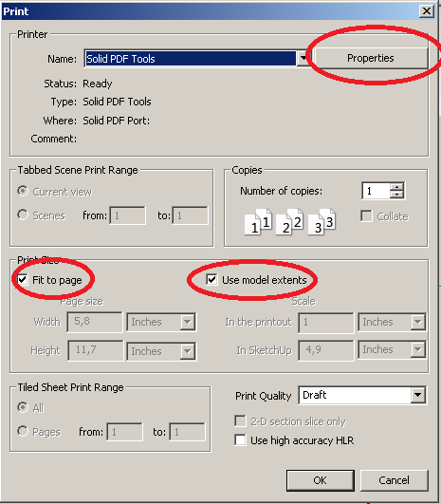
Task: Click the Pages to field
Action: coord(187,432)
